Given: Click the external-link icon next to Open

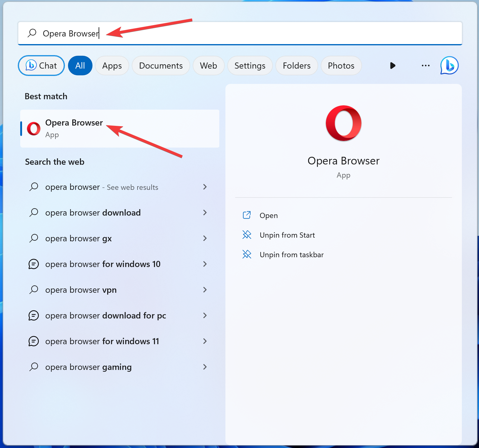Looking at the screenshot, I should coord(247,215).
